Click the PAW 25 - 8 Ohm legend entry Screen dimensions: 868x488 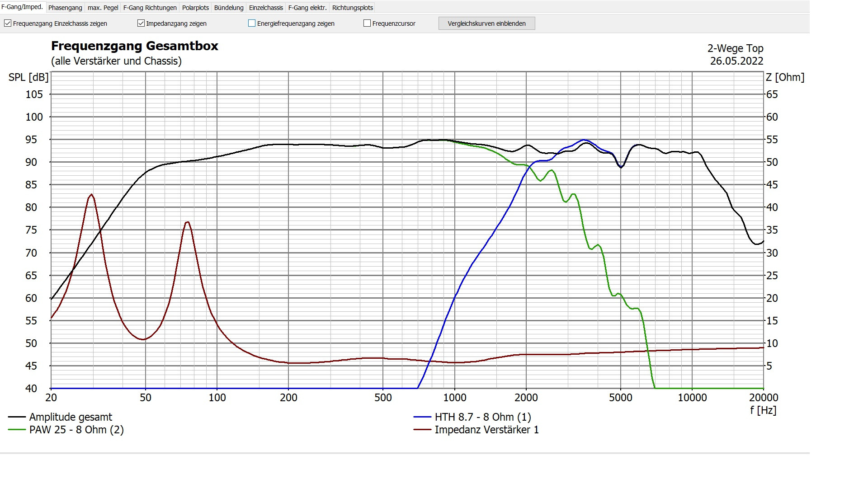click(x=76, y=430)
